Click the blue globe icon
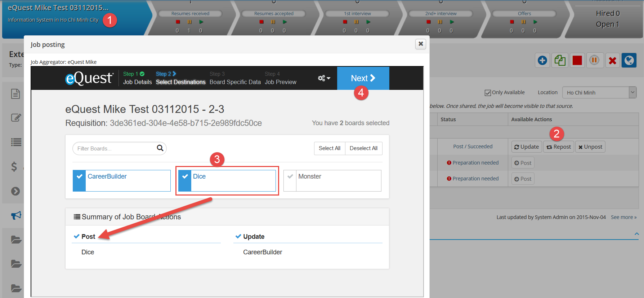Screen dimensions: 644x298 pos(629,60)
